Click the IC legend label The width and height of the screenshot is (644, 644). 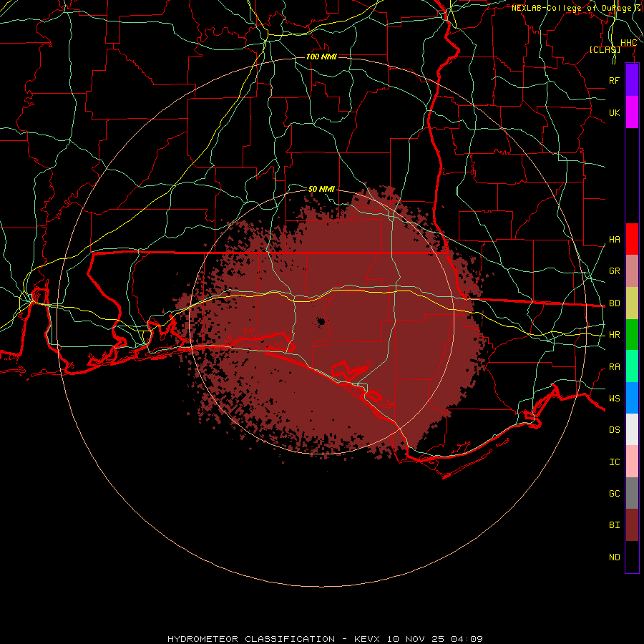615,462
